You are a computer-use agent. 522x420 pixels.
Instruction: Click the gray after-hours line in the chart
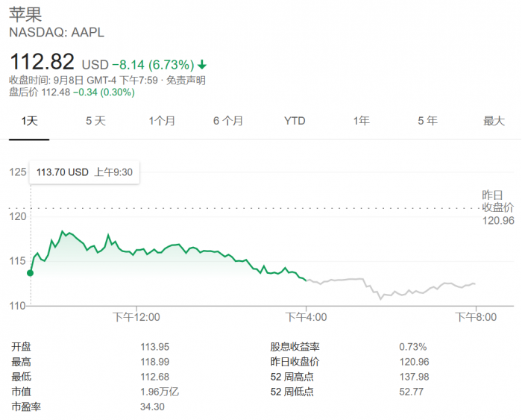click(x=403, y=292)
